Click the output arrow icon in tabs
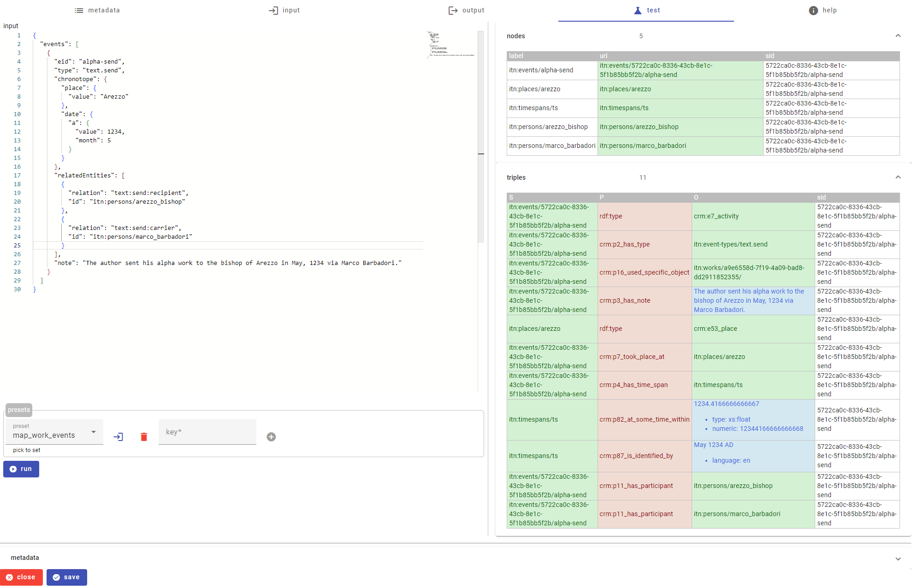Screen dimensions: 912x588 click(x=453, y=10)
